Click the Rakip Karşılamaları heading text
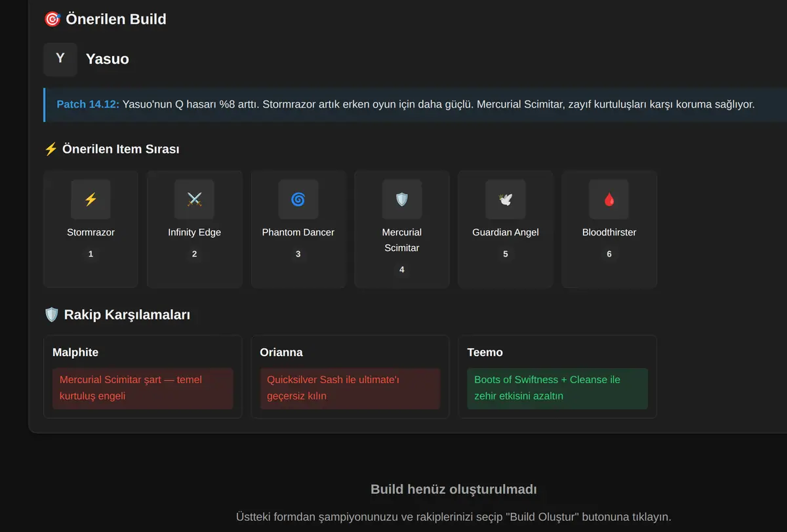This screenshot has height=532, width=787. pyautogui.click(x=127, y=315)
